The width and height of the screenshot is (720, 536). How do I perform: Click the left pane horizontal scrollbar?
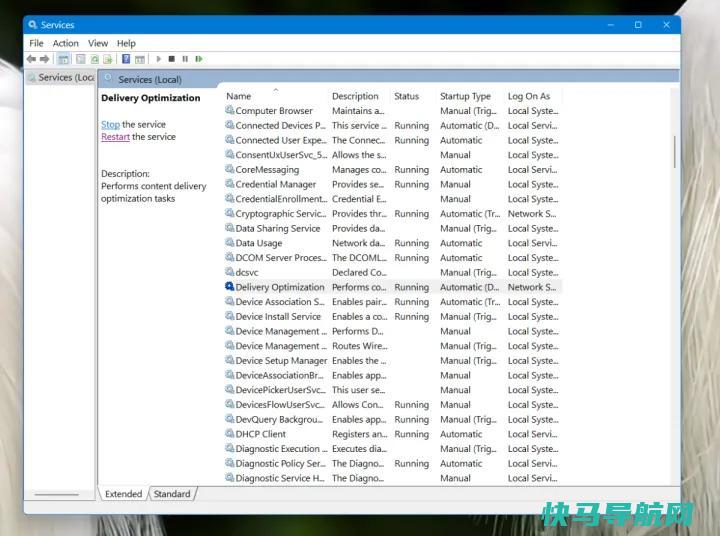coord(56,495)
